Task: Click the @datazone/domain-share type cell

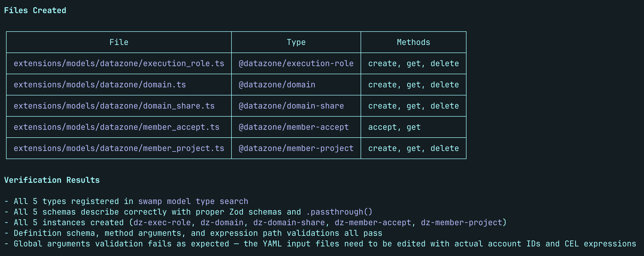Action: (x=291, y=106)
